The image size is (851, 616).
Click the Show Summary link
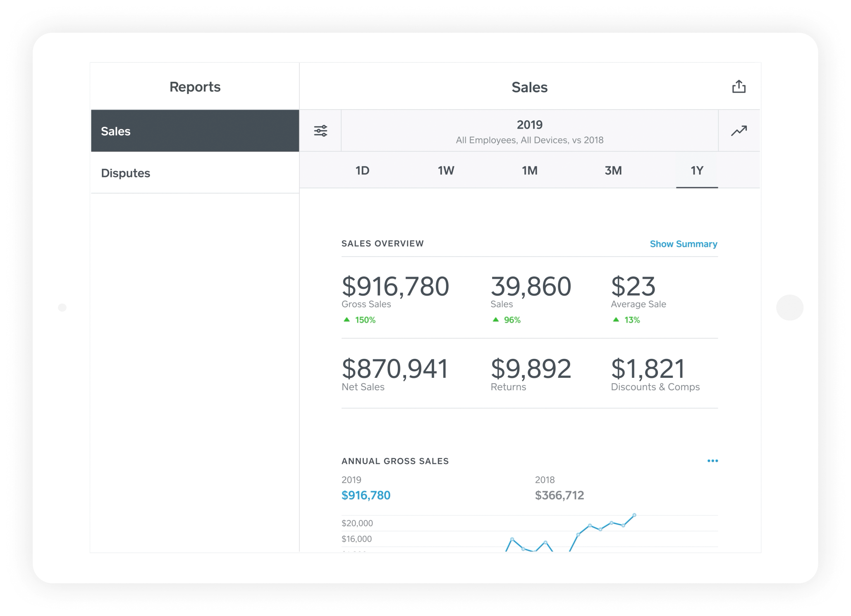click(x=683, y=244)
